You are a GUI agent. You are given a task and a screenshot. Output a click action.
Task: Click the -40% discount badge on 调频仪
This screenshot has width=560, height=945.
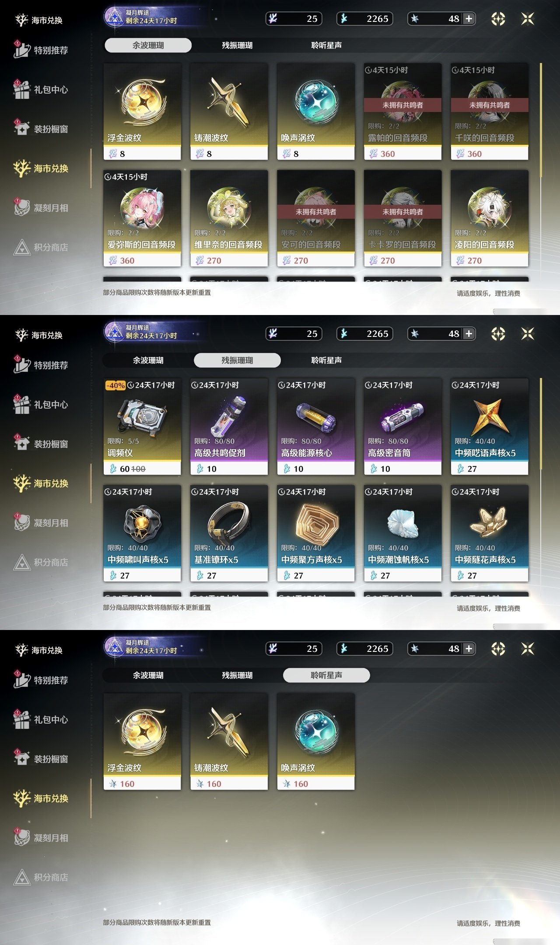pyautogui.click(x=115, y=385)
